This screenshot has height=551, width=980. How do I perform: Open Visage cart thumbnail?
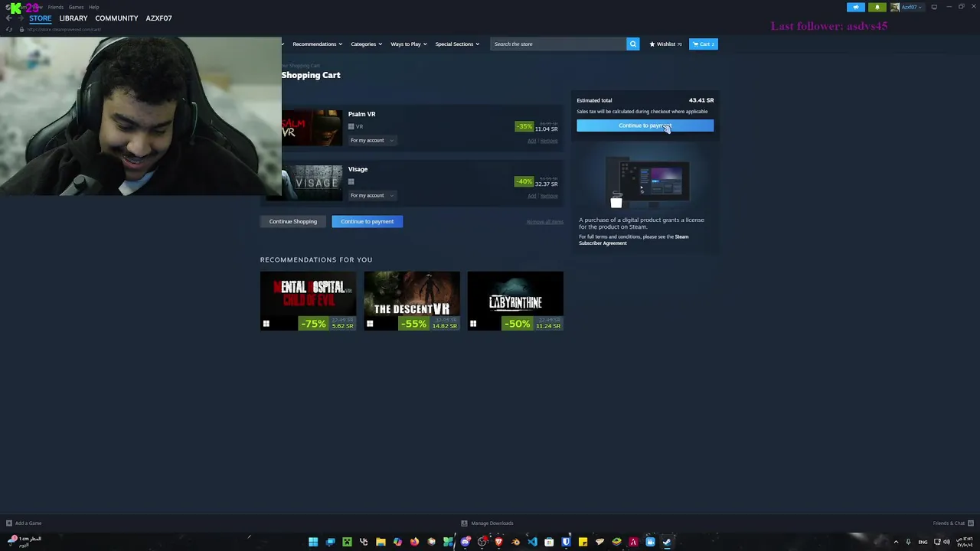tap(312, 183)
